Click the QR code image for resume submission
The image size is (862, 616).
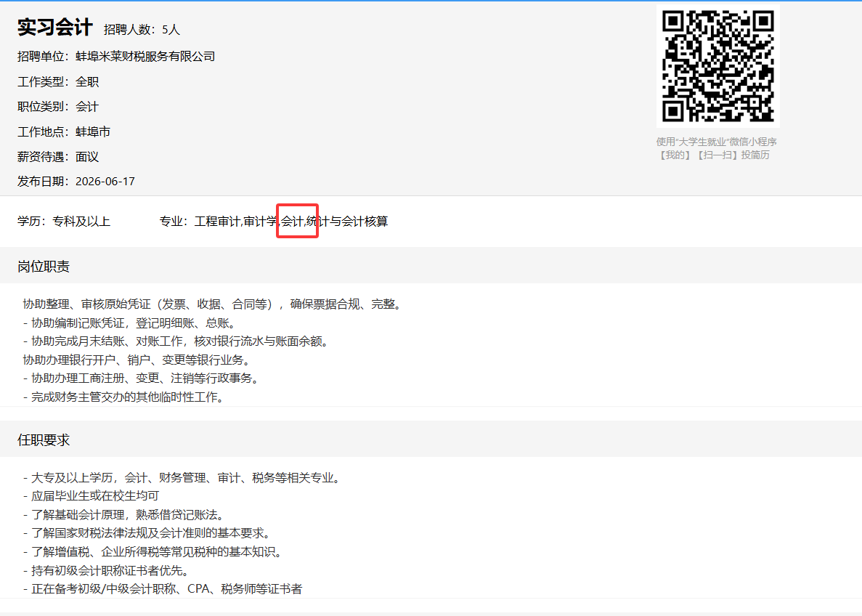[x=718, y=66]
